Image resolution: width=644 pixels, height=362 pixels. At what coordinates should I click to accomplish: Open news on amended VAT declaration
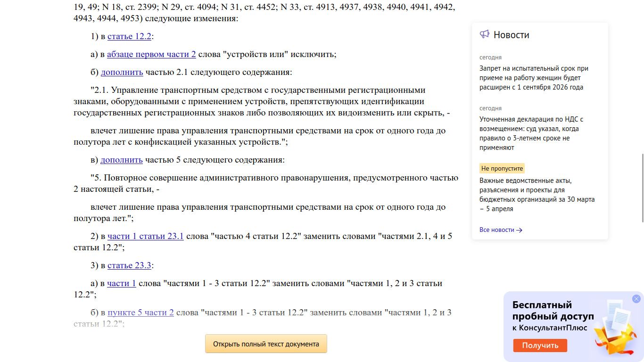(x=531, y=133)
